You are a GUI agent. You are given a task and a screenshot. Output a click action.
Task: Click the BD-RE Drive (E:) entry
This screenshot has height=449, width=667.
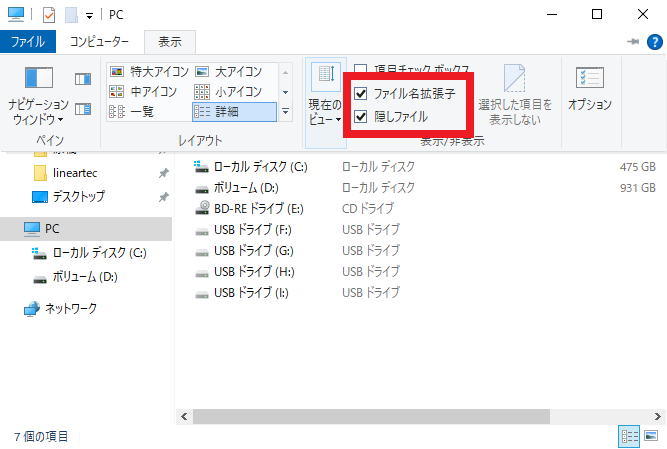pos(257,208)
